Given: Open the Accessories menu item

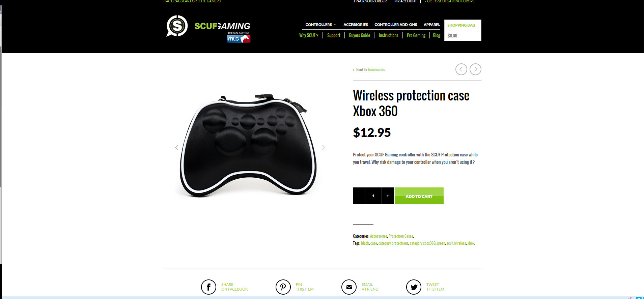Looking at the screenshot, I should point(356,25).
